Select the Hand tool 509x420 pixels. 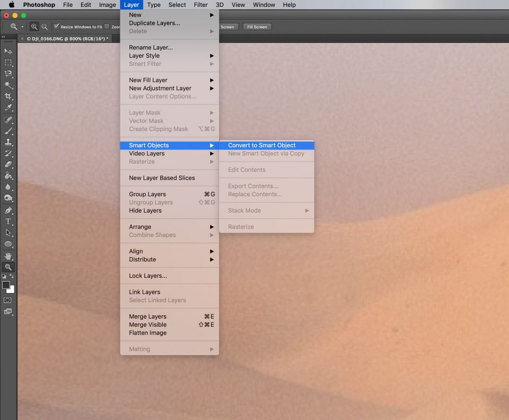(8, 256)
